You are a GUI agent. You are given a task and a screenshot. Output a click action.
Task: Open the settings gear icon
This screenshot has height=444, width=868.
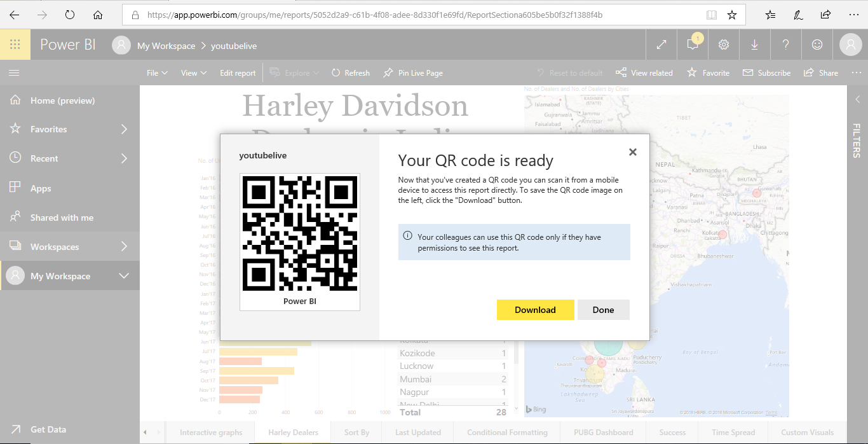[724, 45]
